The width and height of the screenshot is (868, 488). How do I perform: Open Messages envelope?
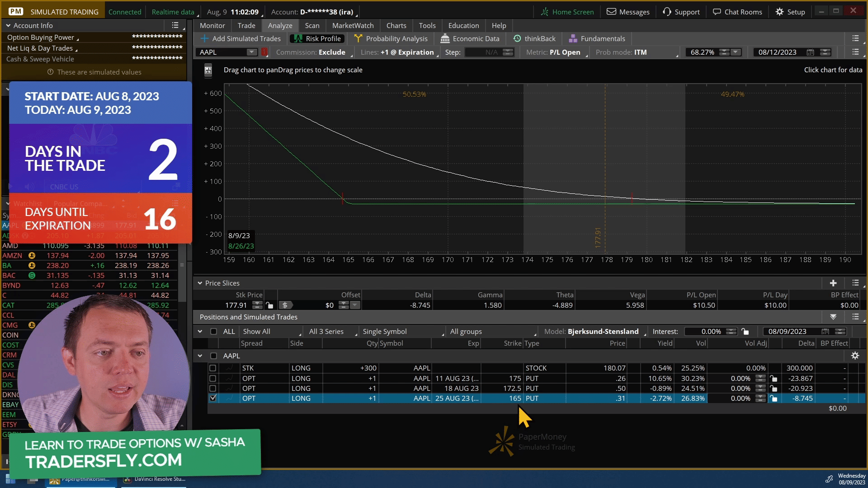pos(628,12)
